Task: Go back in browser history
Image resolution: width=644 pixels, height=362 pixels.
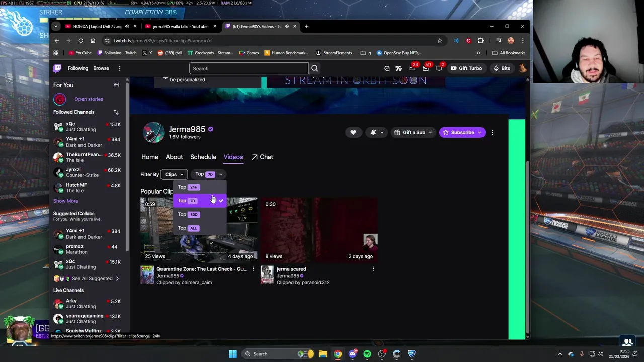Action: tap(57, 40)
